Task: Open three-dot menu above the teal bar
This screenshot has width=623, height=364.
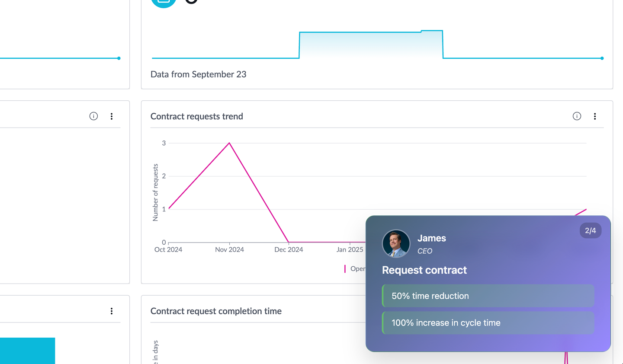Action: point(112,311)
